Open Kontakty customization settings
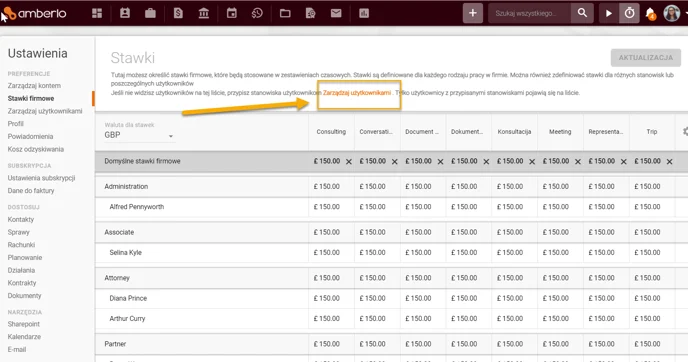The image size is (688, 362). [21, 219]
